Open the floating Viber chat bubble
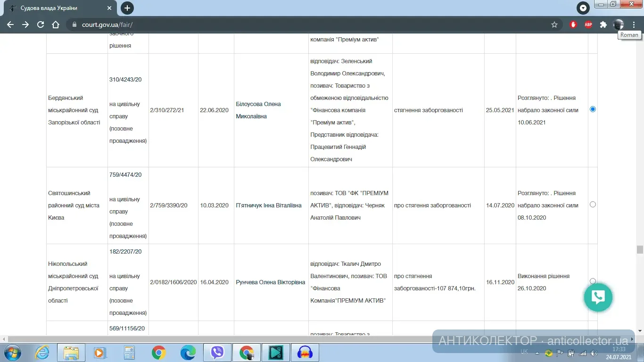 [598, 297]
